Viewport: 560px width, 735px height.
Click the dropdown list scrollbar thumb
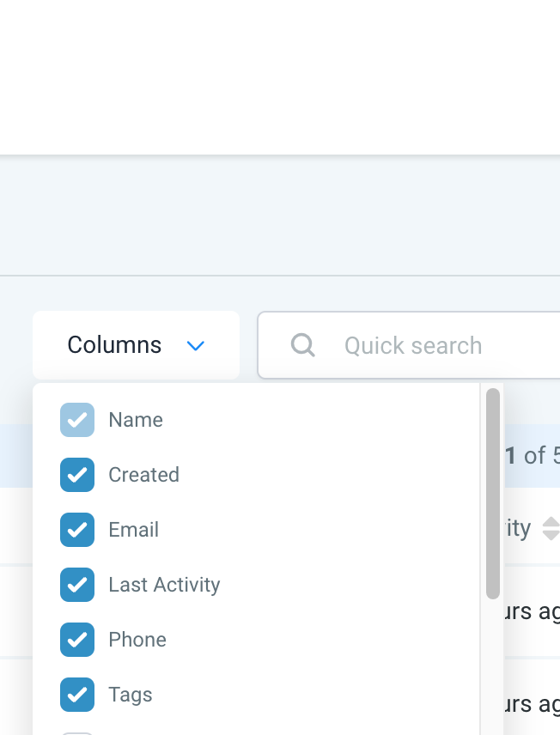pos(492,494)
